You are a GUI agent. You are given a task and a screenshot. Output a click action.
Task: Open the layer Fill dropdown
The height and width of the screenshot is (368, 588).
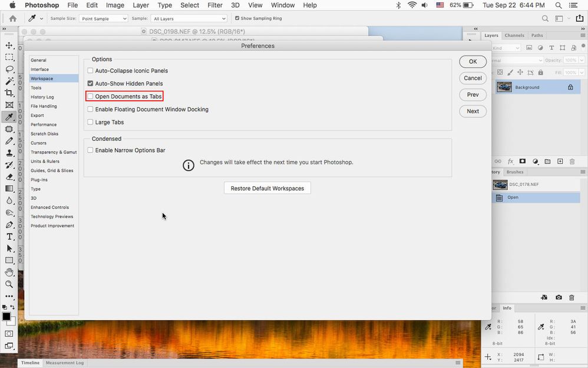(x=582, y=73)
